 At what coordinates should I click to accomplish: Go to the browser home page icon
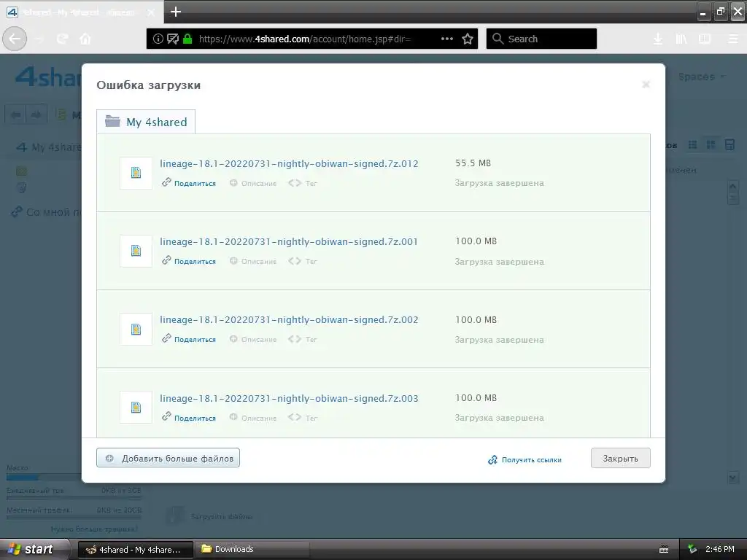85,39
